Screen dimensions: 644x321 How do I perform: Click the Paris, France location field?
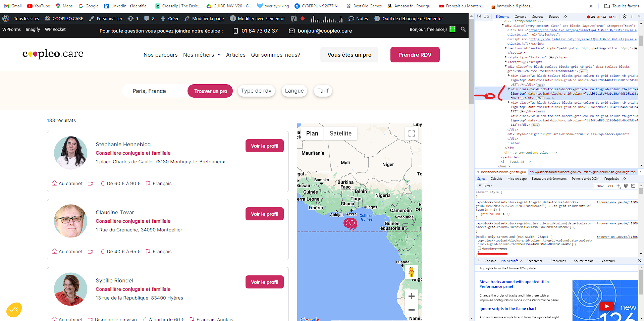point(154,91)
